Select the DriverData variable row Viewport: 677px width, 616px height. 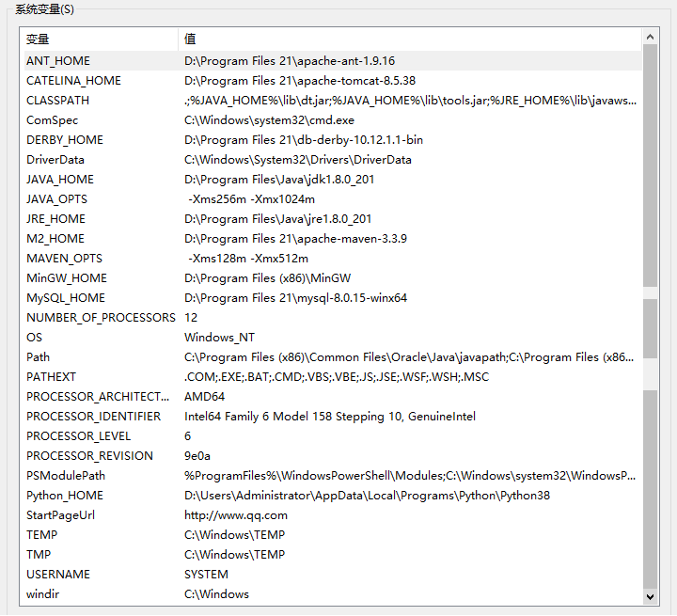click(x=333, y=160)
